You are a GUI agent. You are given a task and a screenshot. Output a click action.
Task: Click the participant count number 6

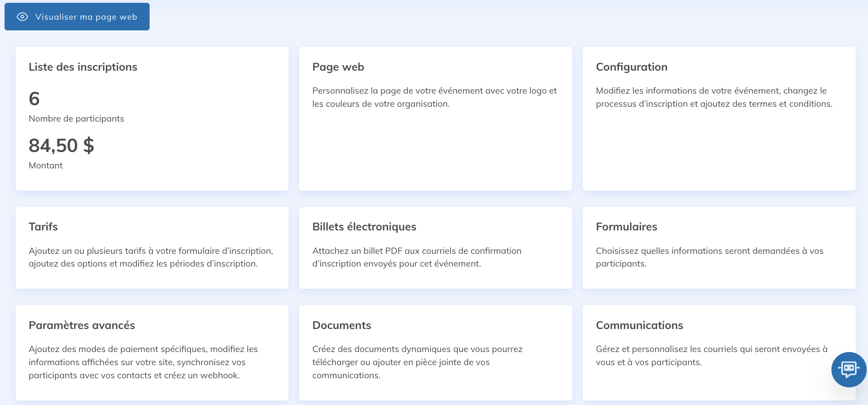click(x=34, y=99)
